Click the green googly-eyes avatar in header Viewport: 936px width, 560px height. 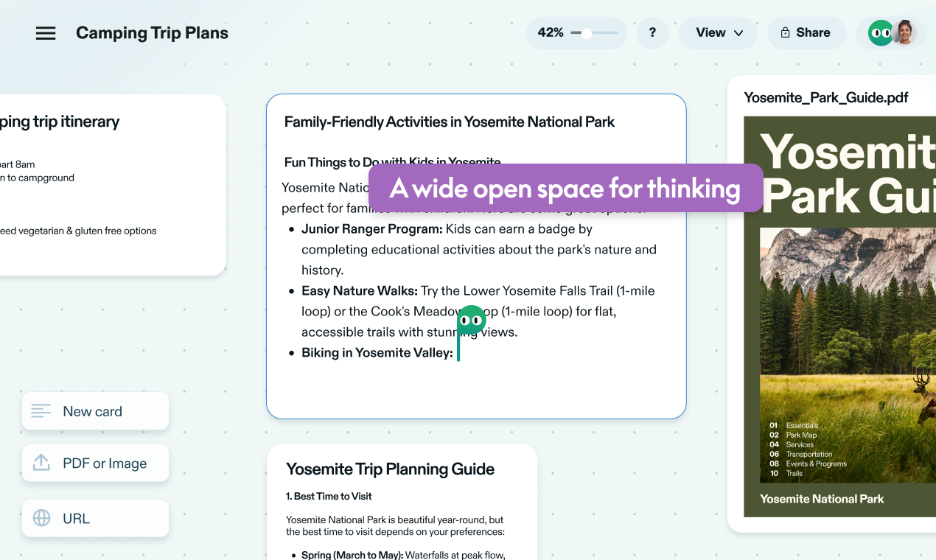click(x=881, y=33)
